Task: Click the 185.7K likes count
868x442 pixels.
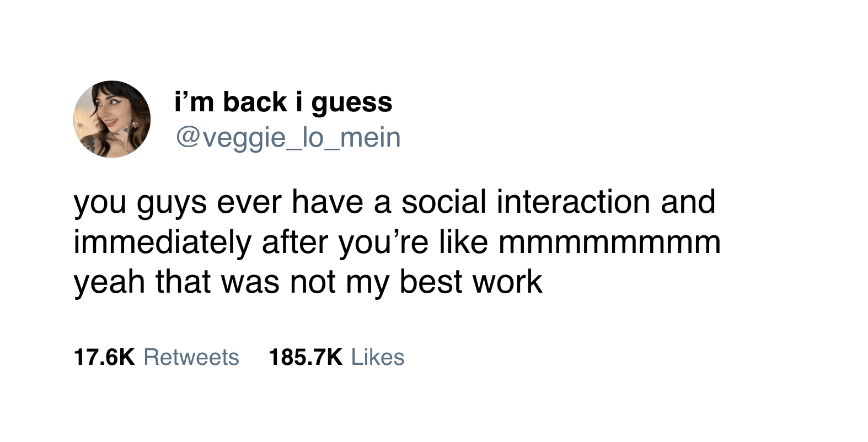Action: point(305,357)
